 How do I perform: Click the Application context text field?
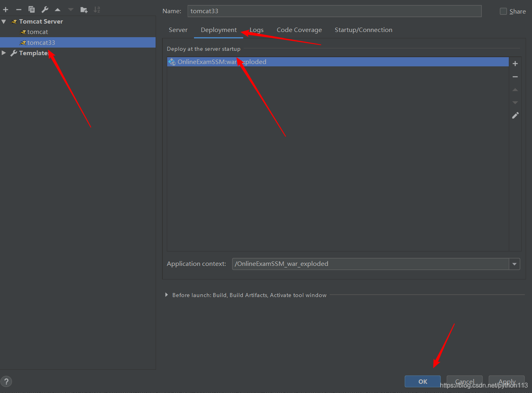pyautogui.click(x=370, y=264)
